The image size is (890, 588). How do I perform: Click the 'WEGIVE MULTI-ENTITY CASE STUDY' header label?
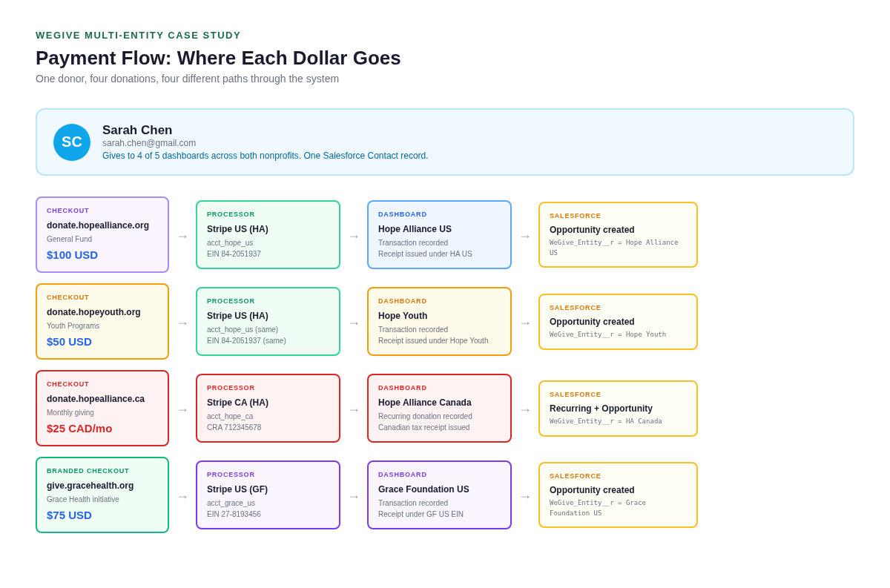pyautogui.click(x=138, y=36)
